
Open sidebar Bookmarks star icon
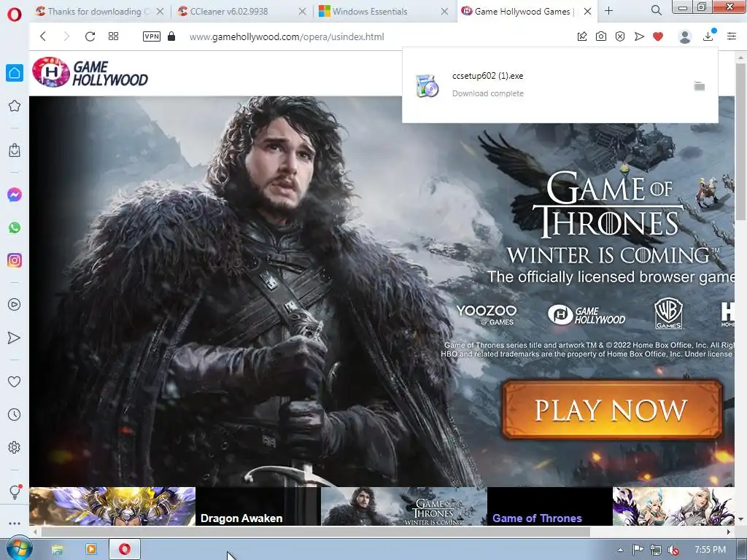pos(15,106)
